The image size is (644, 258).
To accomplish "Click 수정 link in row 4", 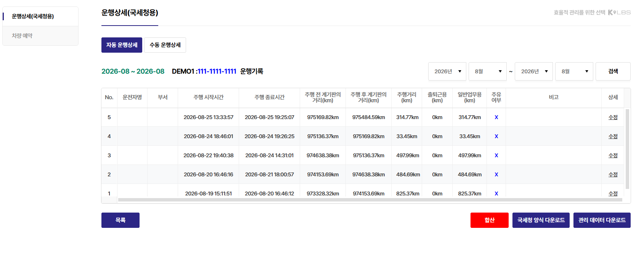I will (613, 136).
